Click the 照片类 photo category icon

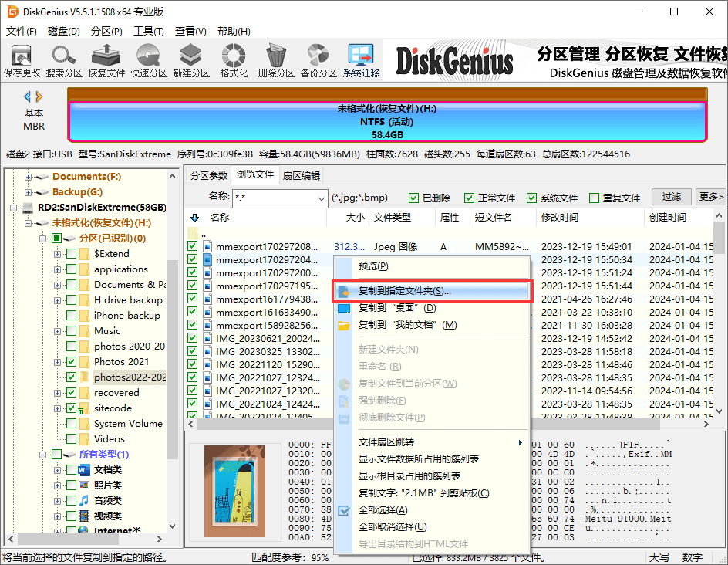pos(83,485)
